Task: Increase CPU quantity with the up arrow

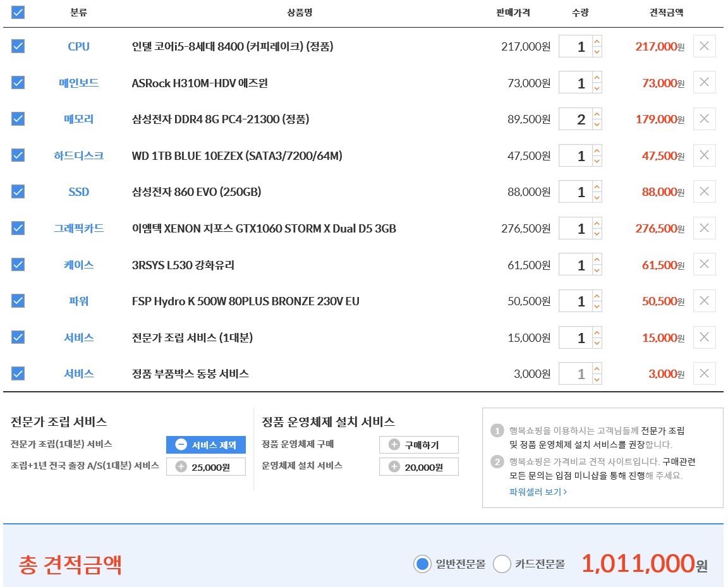Action: (x=597, y=41)
